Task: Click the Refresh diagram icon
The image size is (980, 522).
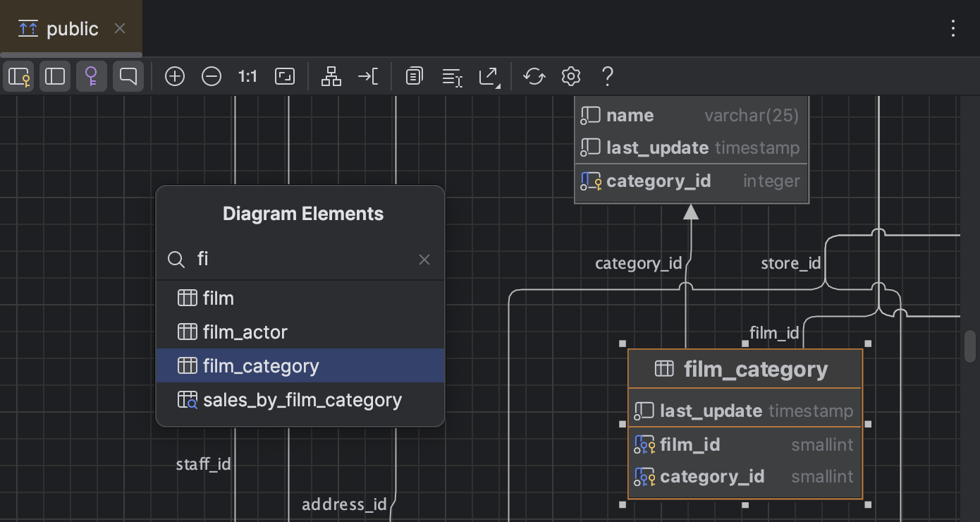Action: coord(534,76)
